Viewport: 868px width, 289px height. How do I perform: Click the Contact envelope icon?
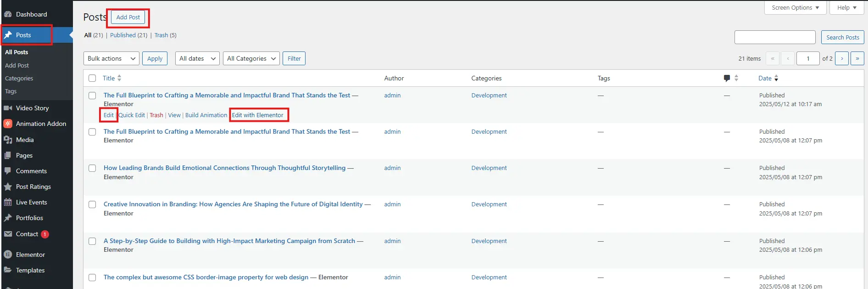coord(8,234)
